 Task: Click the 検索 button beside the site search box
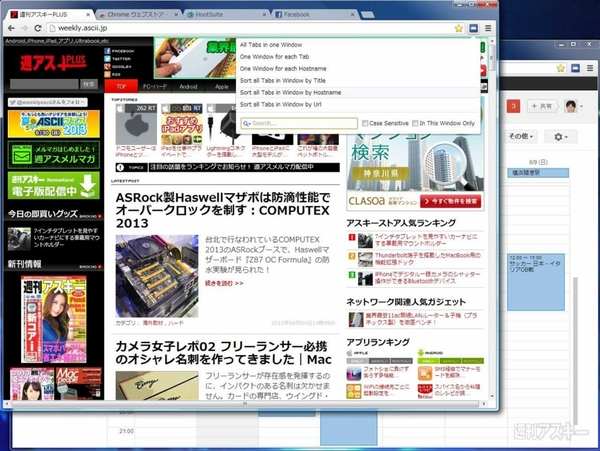point(89,84)
